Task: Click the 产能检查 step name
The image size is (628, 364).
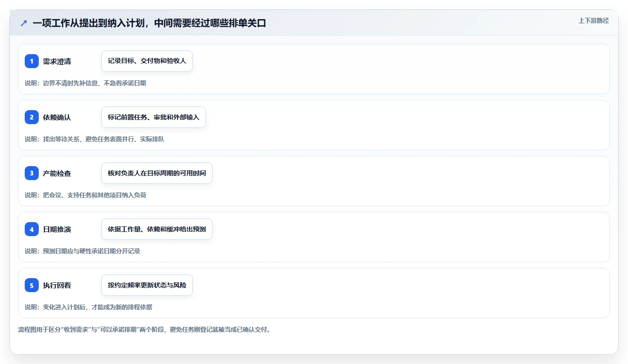Action: click(x=57, y=173)
